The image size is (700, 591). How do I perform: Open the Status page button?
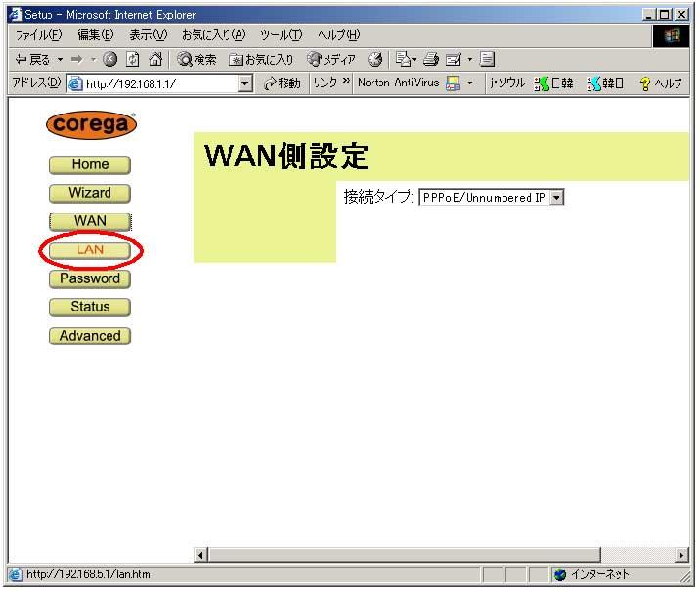click(89, 307)
